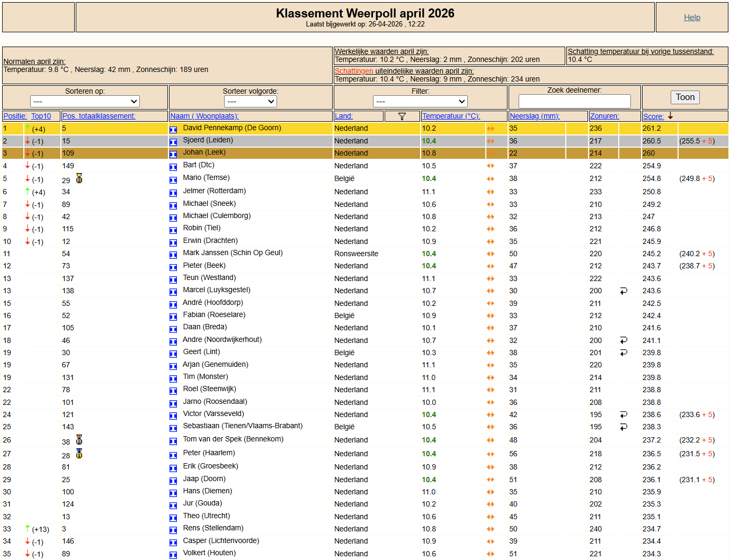Viewport: 730px width, 560px height.
Task: Click the Top10 link
Action: coord(41,116)
